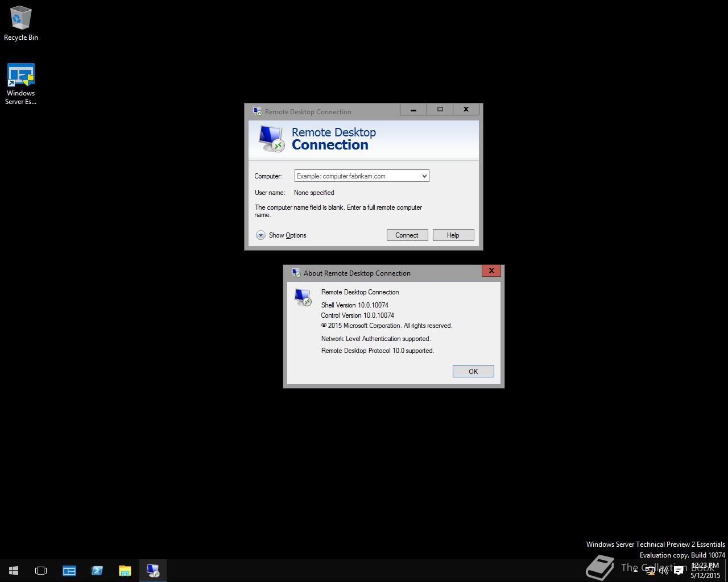The image size is (728, 582).
Task: Click the Remote Desktop Connection title bar icon
Action: (257, 111)
